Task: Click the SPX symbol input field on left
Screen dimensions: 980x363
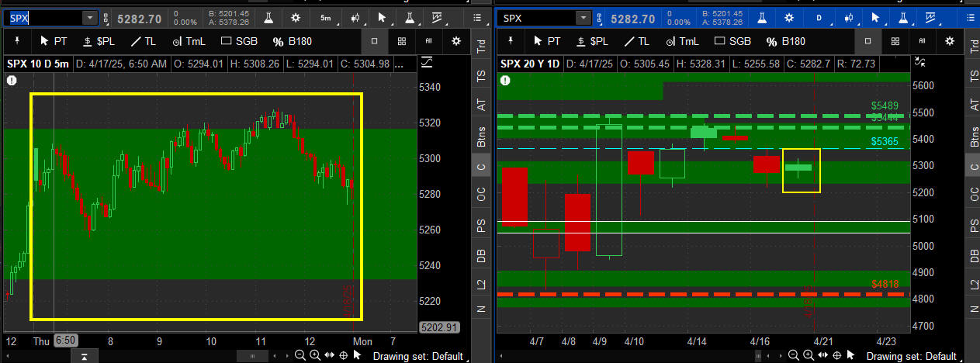Action: coord(43,17)
